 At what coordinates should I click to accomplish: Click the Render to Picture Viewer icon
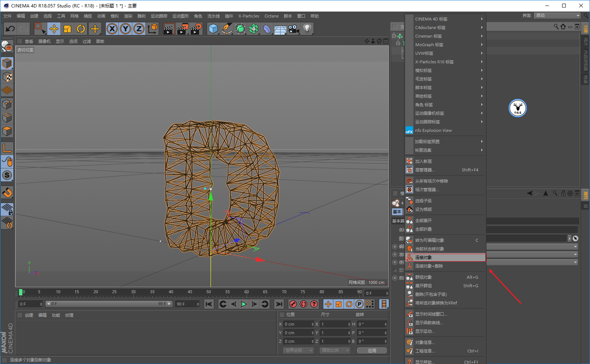[x=182, y=29]
